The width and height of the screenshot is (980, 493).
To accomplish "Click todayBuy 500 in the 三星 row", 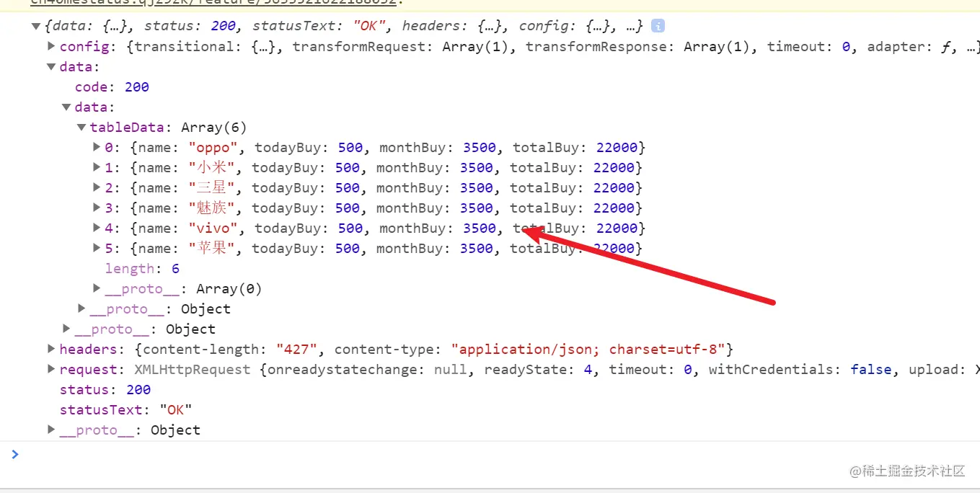I will [x=347, y=188].
